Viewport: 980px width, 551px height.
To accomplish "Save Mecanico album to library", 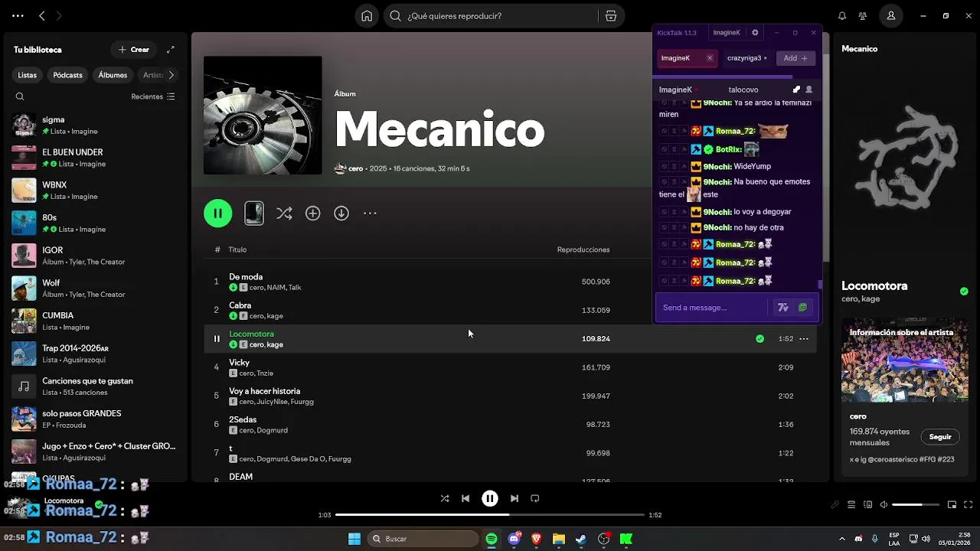I will [312, 214].
